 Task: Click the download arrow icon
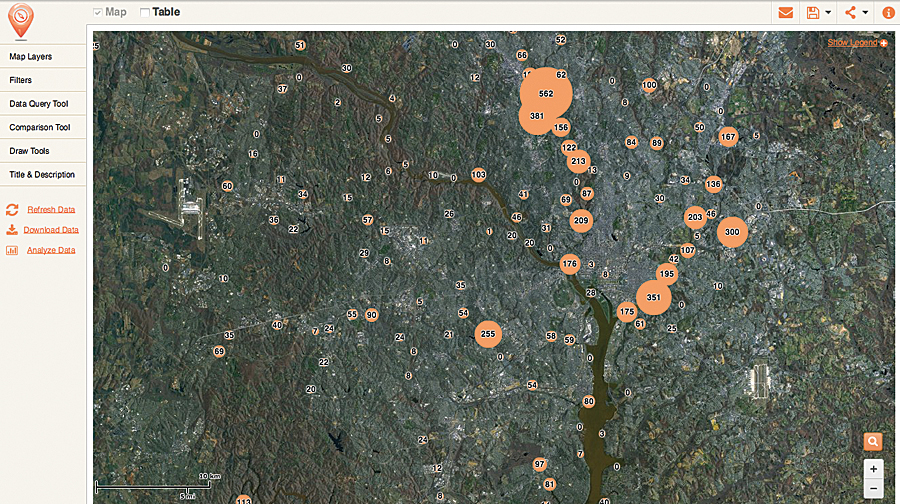coord(12,230)
